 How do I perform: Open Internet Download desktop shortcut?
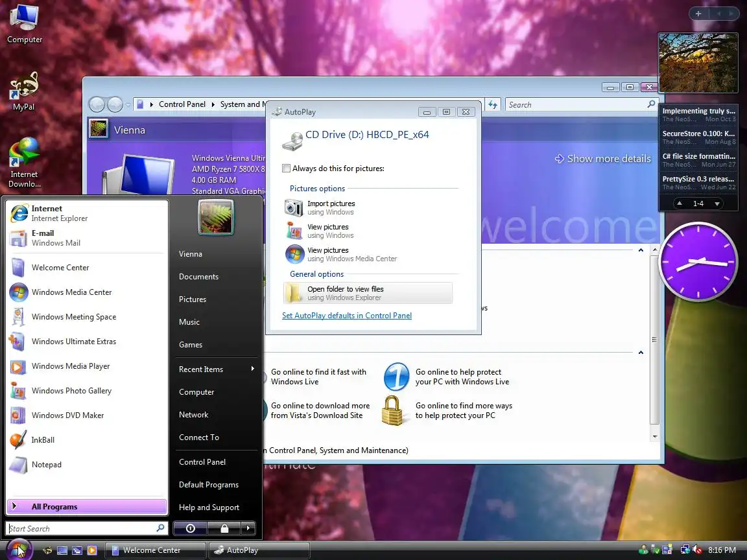tap(24, 163)
